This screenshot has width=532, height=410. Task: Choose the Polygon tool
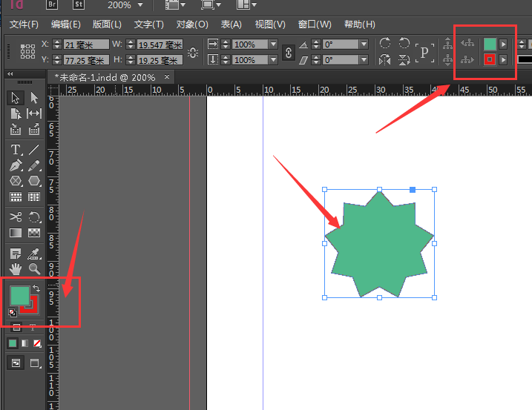coord(34,181)
